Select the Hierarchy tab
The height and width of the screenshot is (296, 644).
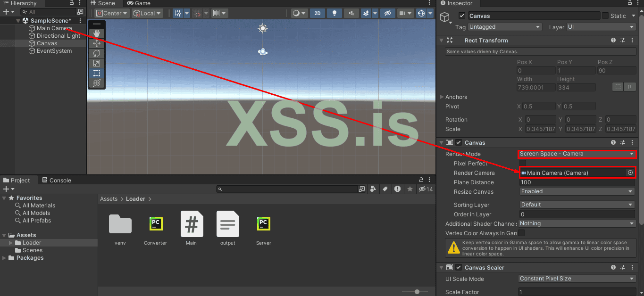(x=20, y=3)
